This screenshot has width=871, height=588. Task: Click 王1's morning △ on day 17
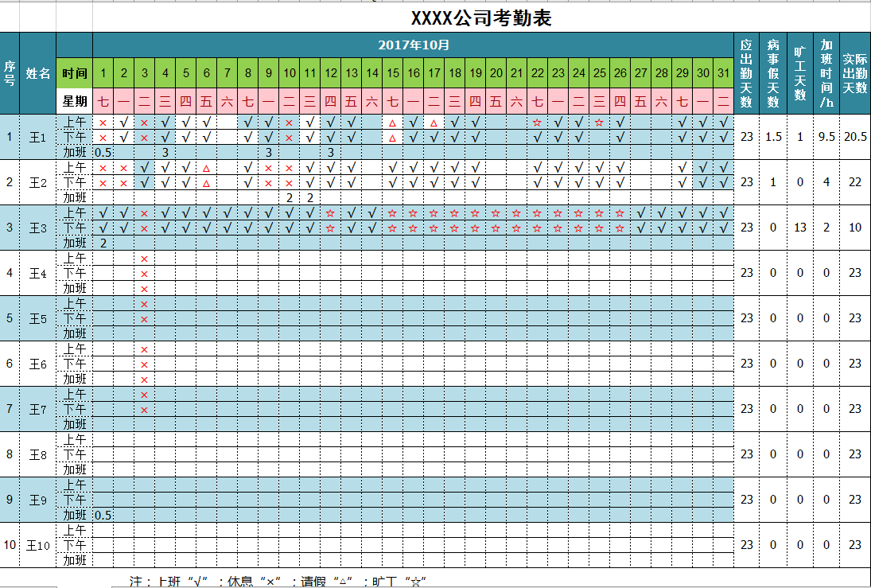tap(434, 123)
